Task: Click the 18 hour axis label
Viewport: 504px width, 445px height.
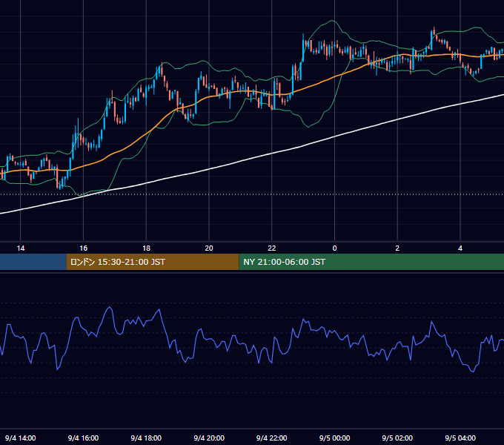Action: click(146, 248)
